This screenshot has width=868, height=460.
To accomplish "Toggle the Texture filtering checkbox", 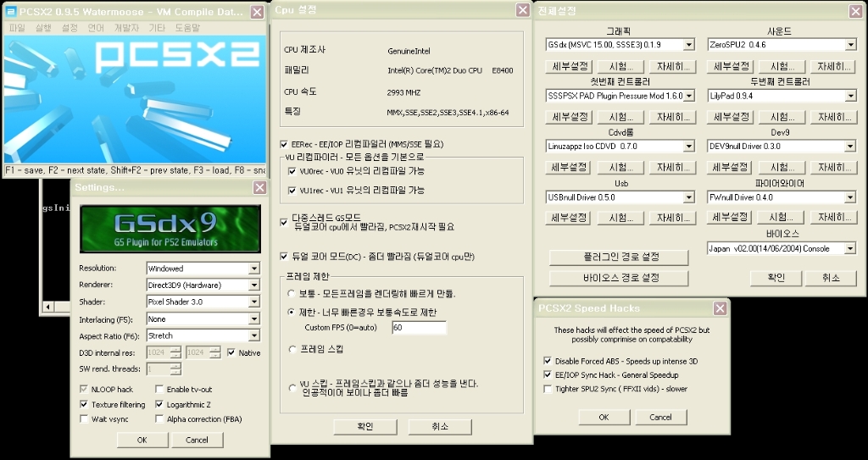I will click(85, 405).
